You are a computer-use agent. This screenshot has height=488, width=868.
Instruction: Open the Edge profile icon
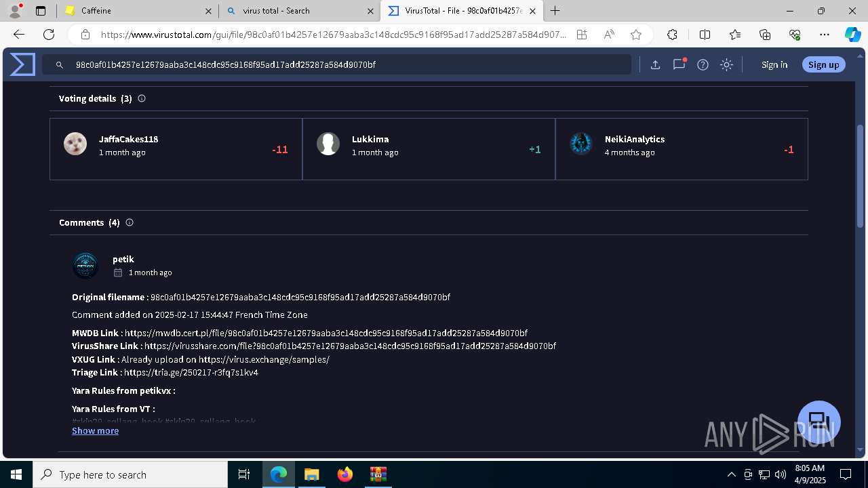[x=15, y=11]
